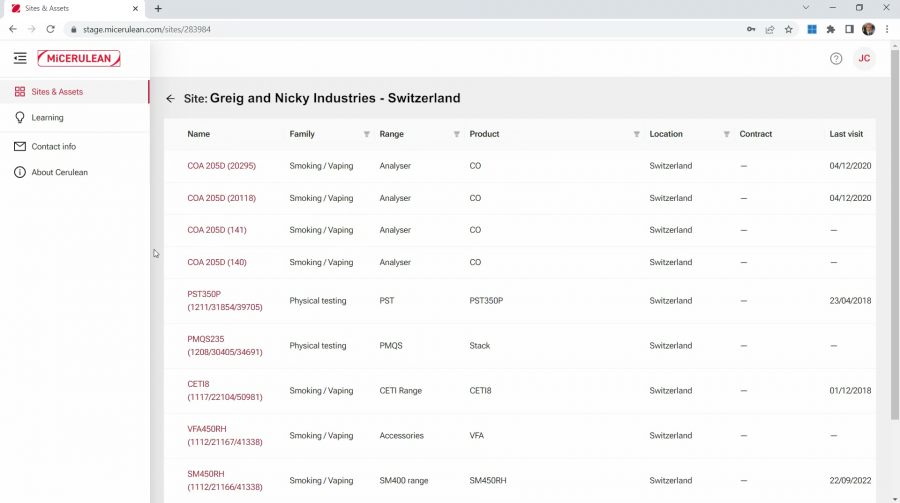Viewport: 900px width, 503px height.
Task: Open a new browser tab
Action: 158,9
